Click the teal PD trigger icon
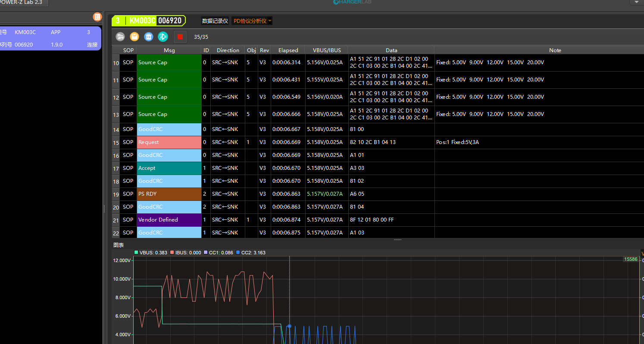 point(163,37)
